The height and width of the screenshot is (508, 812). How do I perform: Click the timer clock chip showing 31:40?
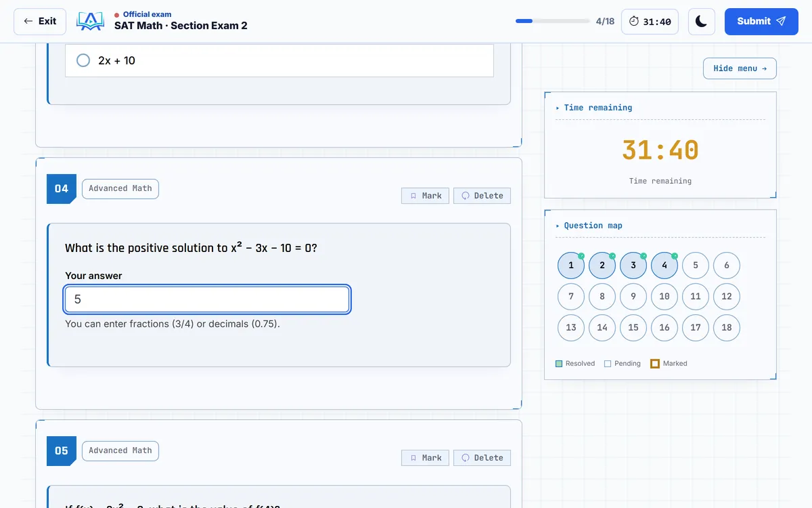click(x=650, y=22)
